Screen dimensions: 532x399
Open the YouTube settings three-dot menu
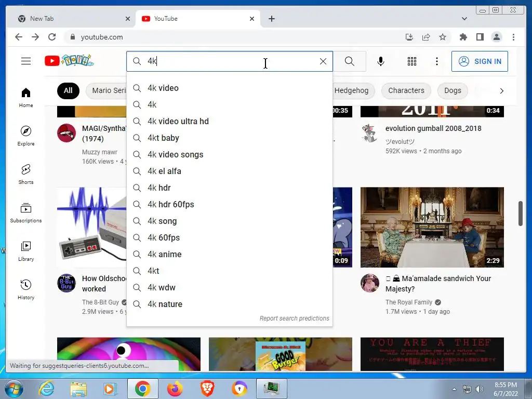[x=436, y=61]
